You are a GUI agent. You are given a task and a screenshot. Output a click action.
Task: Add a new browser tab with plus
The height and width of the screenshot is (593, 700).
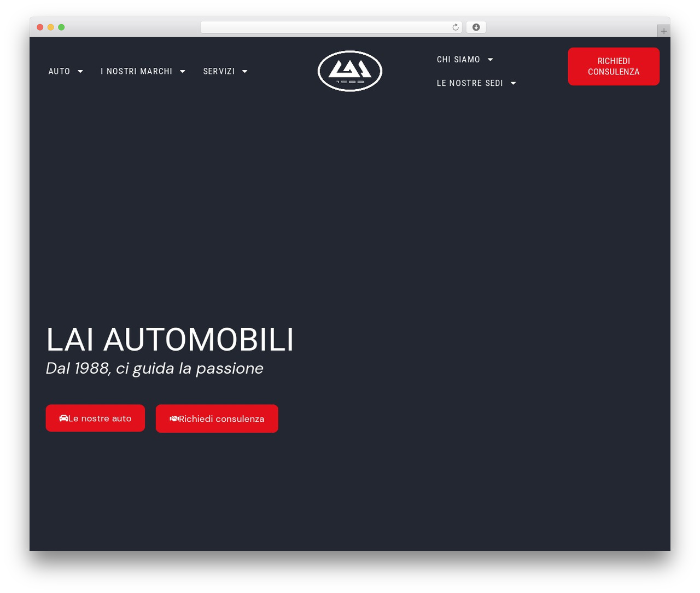pos(664,31)
